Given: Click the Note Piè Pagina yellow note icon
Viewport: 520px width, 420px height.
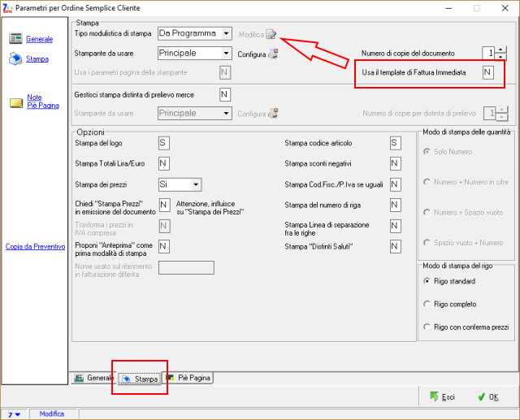Looking at the screenshot, I should coord(16,103).
